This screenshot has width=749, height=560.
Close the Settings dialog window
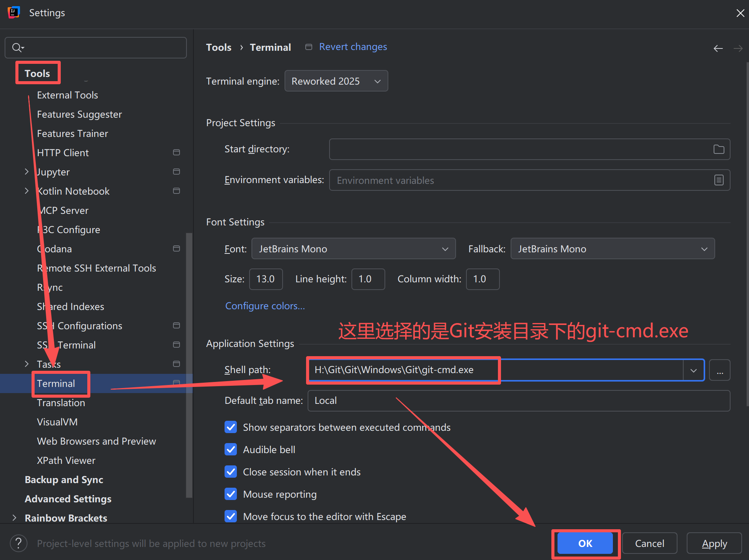(740, 13)
